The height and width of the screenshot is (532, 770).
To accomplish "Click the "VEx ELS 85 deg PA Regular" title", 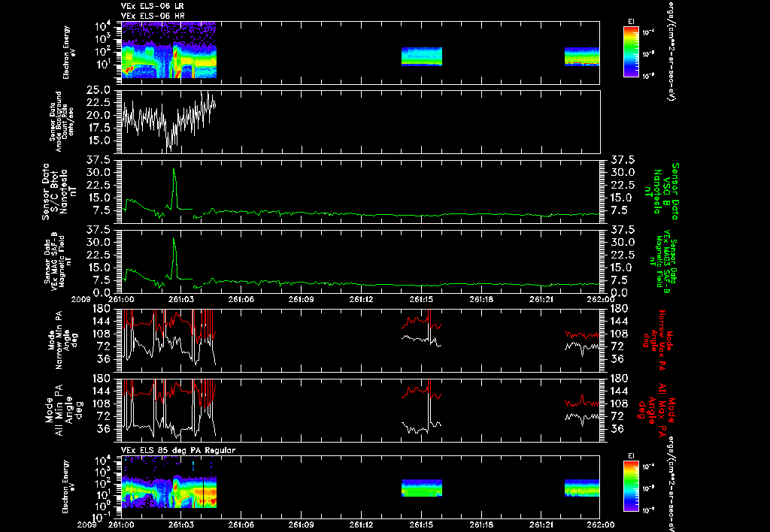I will pyautogui.click(x=177, y=450).
